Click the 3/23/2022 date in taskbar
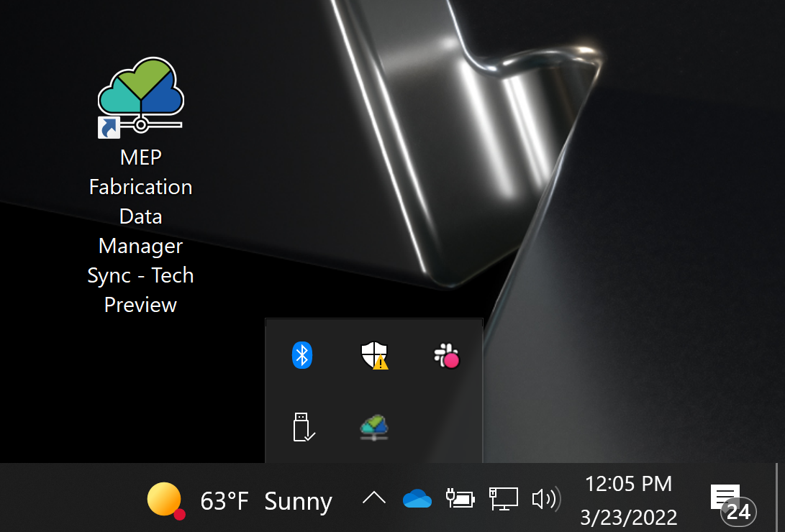 pos(628,517)
